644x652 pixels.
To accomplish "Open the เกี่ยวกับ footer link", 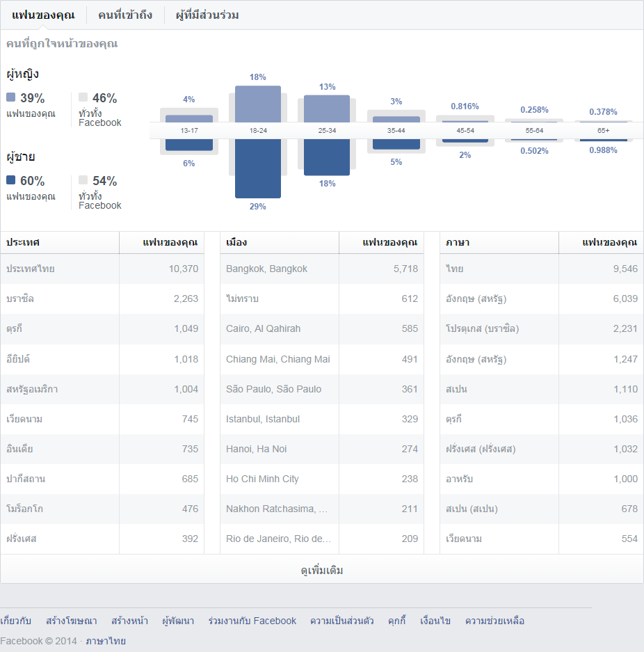I will click(x=16, y=621).
